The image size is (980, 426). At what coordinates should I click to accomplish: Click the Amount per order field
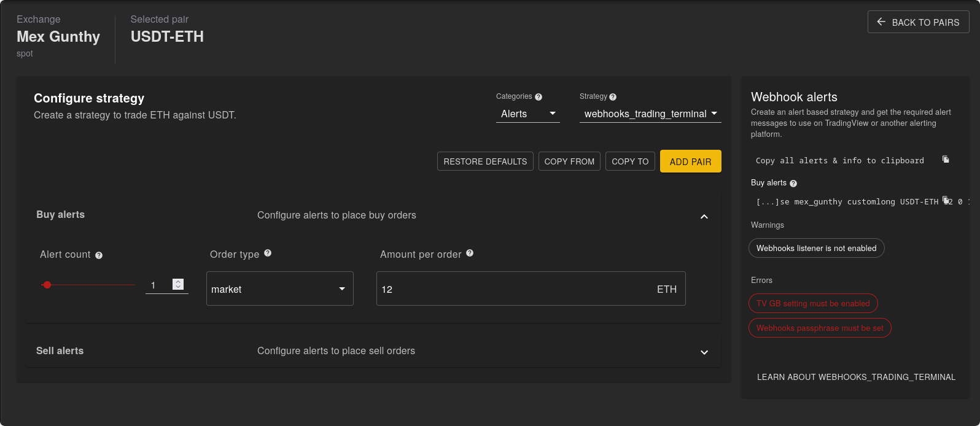pyautogui.click(x=531, y=289)
